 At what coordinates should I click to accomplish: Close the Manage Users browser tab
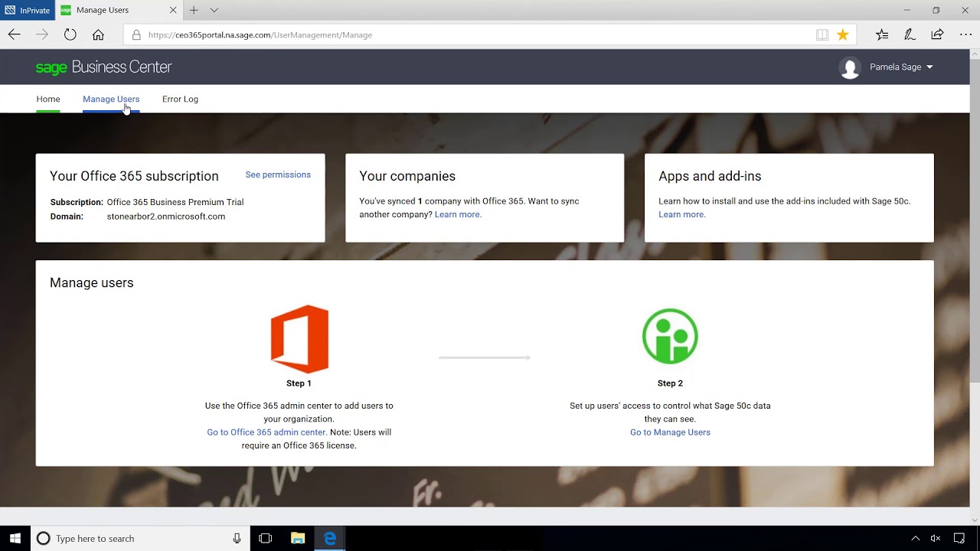pyautogui.click(x=173, y=10)
